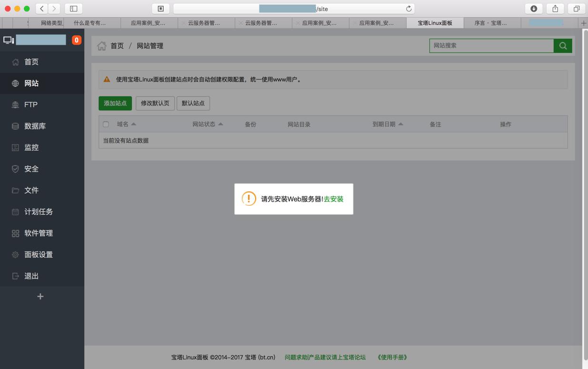The width and height of the screenshot is (588, 369).
Task: Show all tabs overview button
Action: pyautogui.click(x=577, y=9)
